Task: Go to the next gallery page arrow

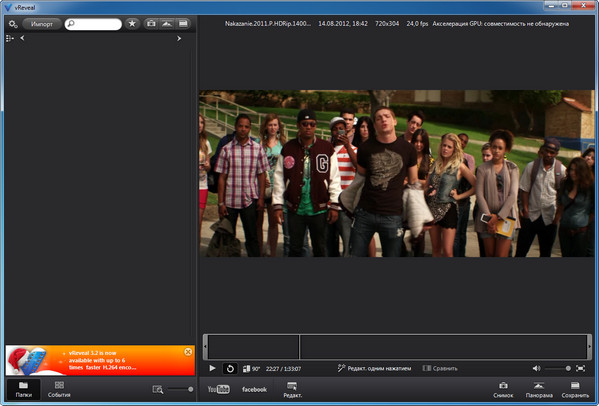Action: [179, 38]
